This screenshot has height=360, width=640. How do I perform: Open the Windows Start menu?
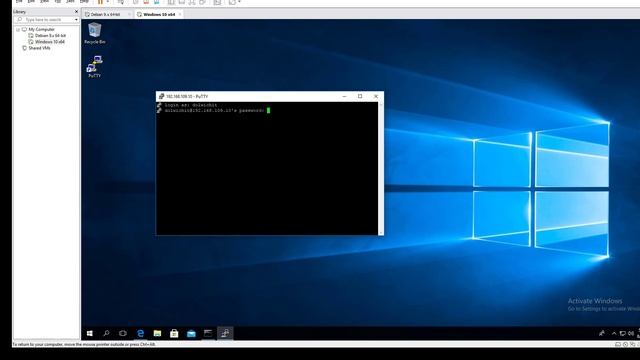pos(89,333)
